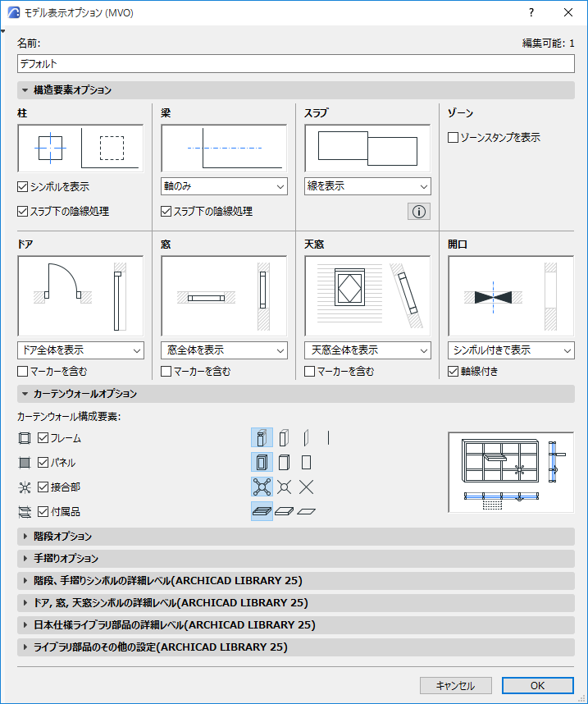The image size is (588, 704).
Task: Expand 日本仕様ライブラリ部品の詳細レベル section
Action: click(296, 625)
